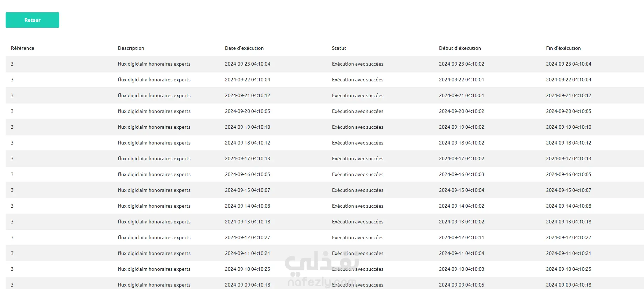Screen dimensions: 644x289
Task: Click the reference 3 in the 2024-09-18 row
Action: coord(12,143)
